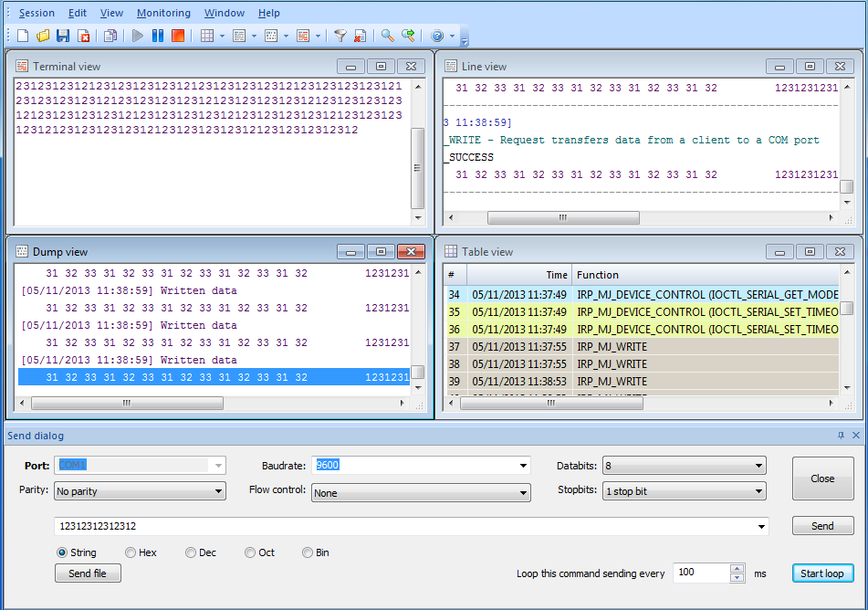The width and height of the screenshot is (868, 610).
Task: Open the Monitoring menu
Action: (163, 13)
